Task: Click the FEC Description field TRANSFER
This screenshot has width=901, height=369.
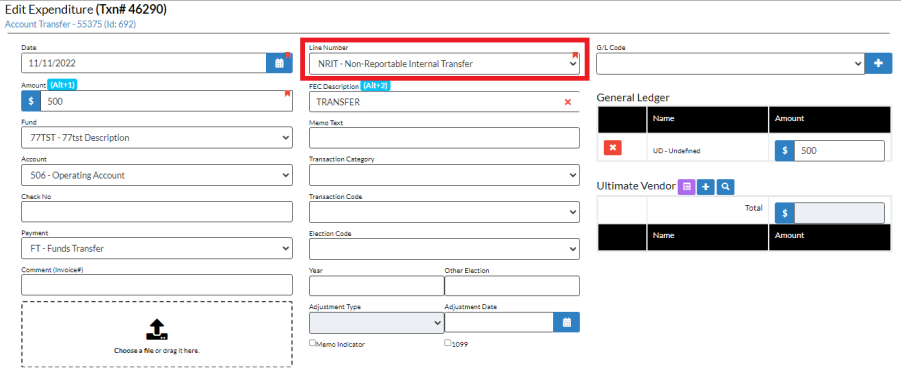Action: point(444,102)
